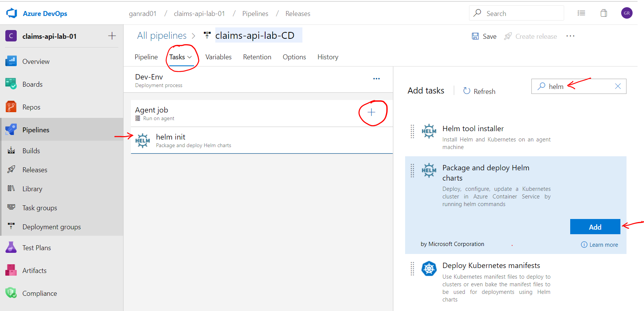644x311 pixels.
Task: Open the Test Plans flask icon
Action: [x=11, y=248]
